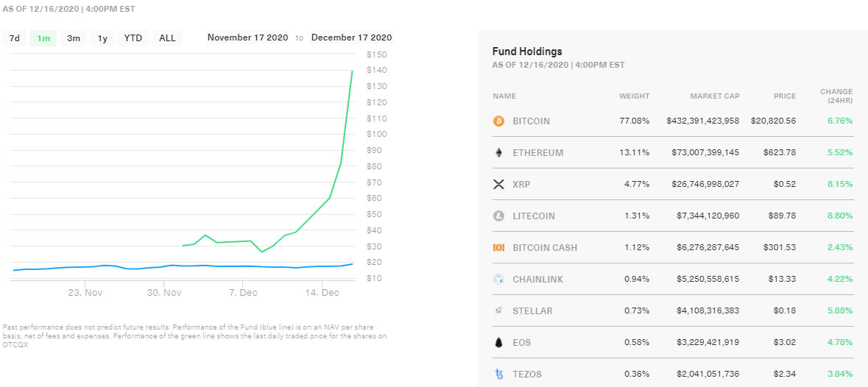Click the NAME column header
Image resolution: width=868 pixels, height=387 pixels.
tap(504, 96)
